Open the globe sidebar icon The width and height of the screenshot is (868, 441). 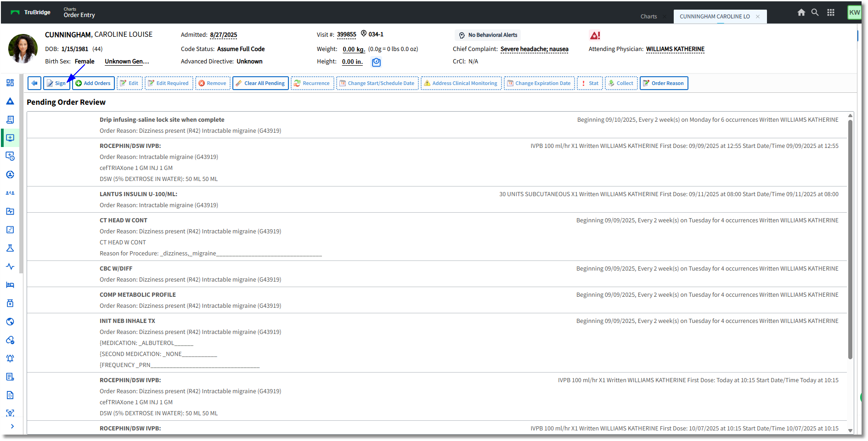click(x=10, y=322)
